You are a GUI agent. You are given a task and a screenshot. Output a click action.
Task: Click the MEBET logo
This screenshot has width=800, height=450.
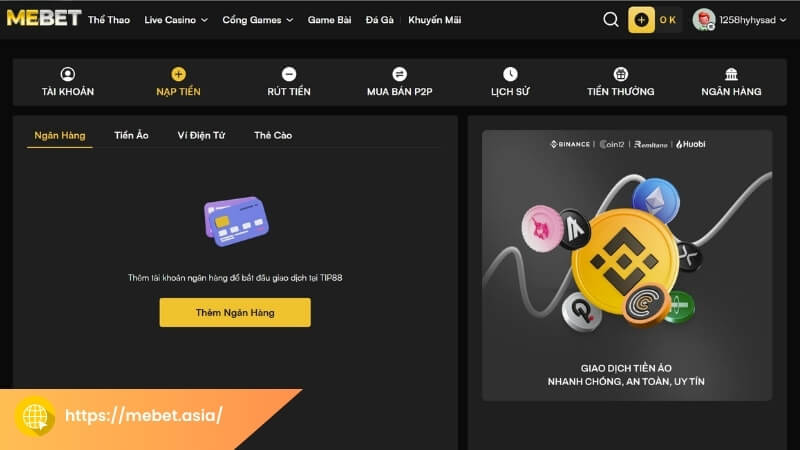[x=44, y=18]
